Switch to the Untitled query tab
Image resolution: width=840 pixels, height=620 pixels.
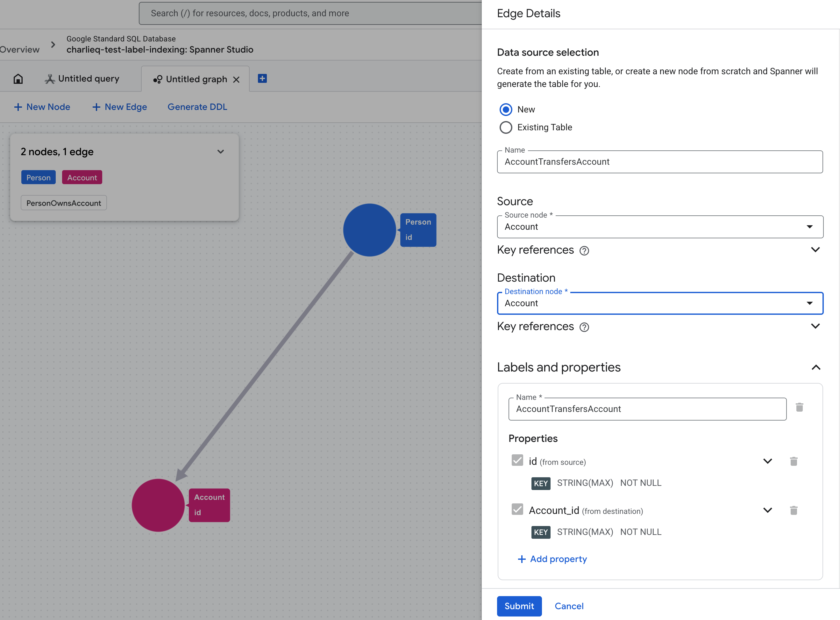(89, 78)
